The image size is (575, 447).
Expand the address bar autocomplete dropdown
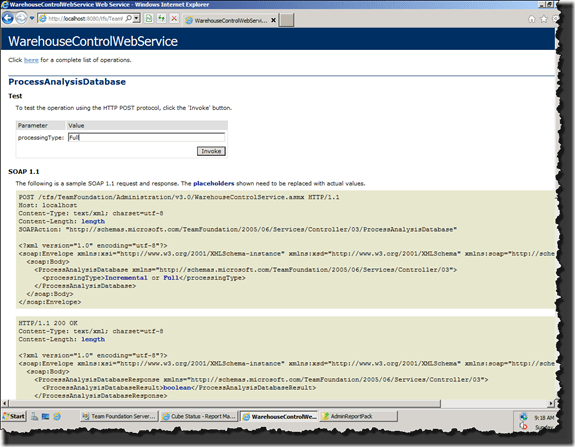point(136,18)
